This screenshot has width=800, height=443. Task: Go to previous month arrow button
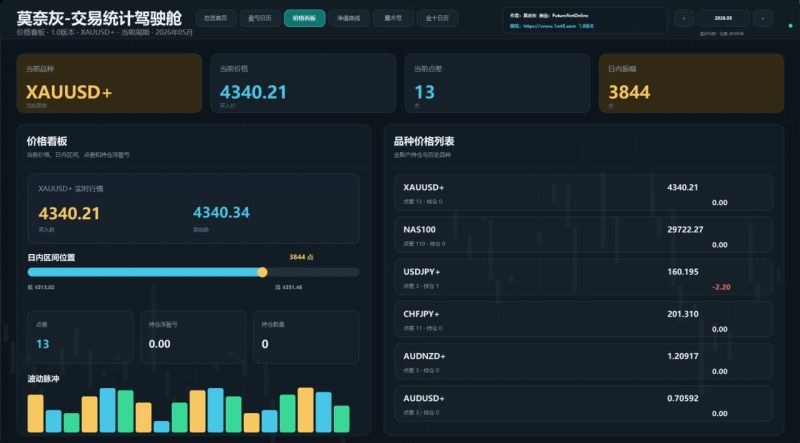tap(684, 18)
